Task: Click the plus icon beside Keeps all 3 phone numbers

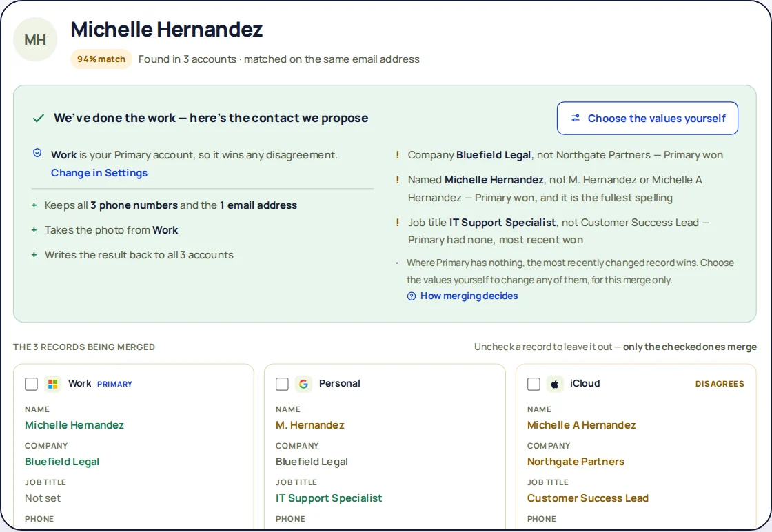Action: [34, 205]
